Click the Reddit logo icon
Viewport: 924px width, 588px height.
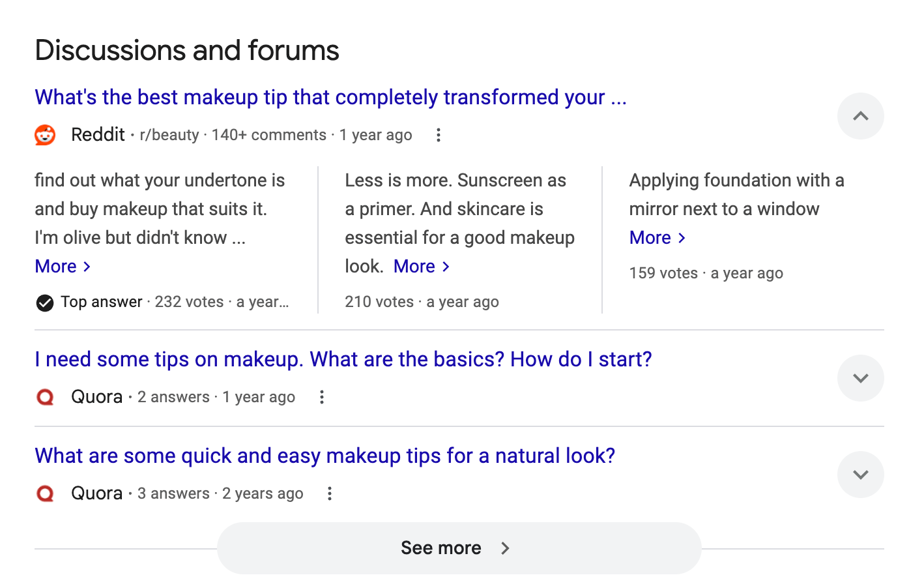45,135
